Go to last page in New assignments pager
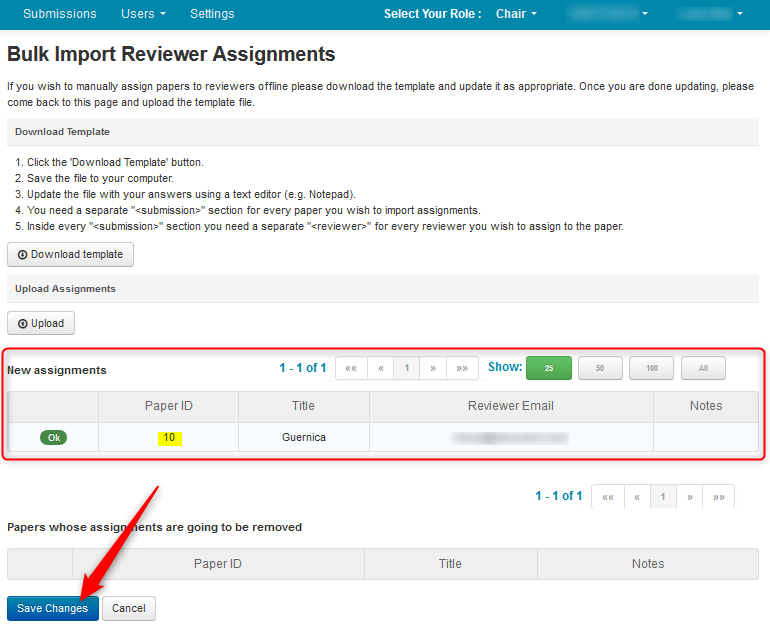The height and width of the screenshot is (628, 770). click(x=462, y=368)
